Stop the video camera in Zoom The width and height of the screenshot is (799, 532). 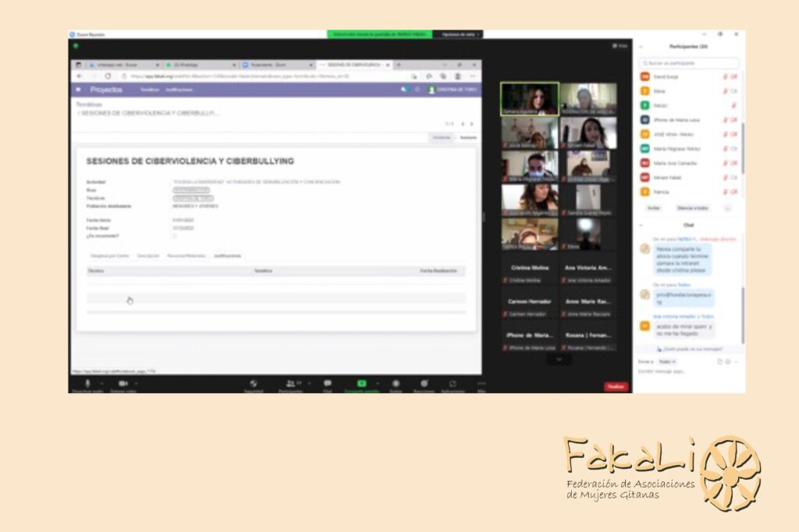tap(123, 384)
